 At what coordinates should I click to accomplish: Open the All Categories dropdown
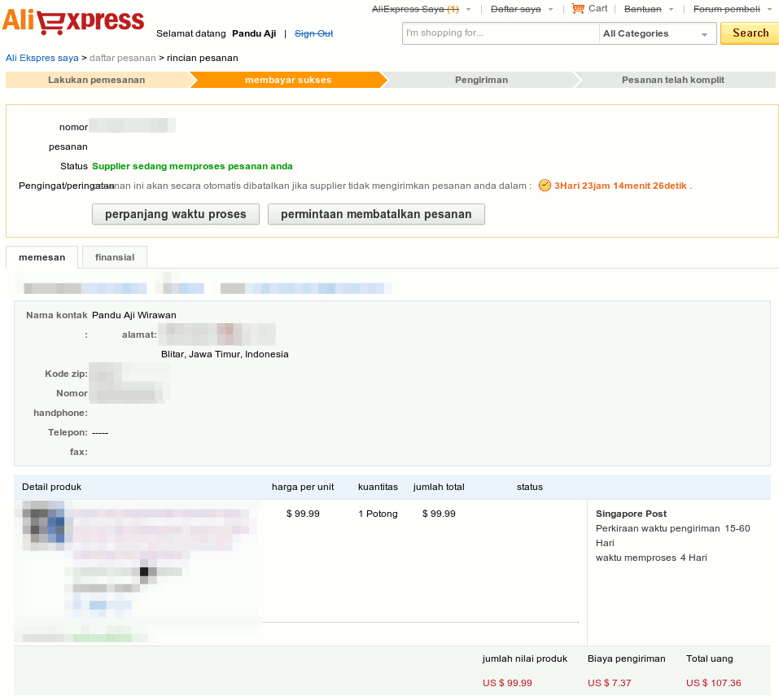[658, 33]
